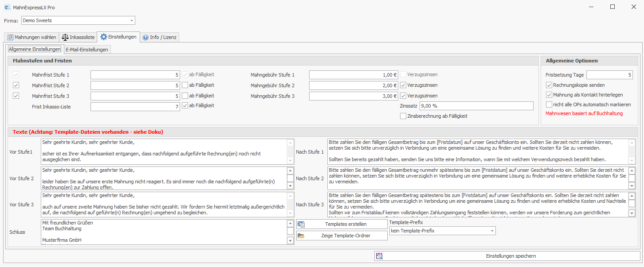The height and width of the screenshot is (267, 644).
Task: Click the MahnExpressLX Pro app icon in title bar
Action: pos(7,8)
